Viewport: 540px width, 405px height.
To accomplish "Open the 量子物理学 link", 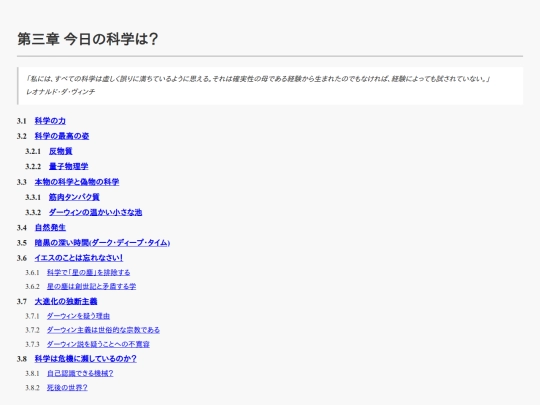I will point(69,166).
